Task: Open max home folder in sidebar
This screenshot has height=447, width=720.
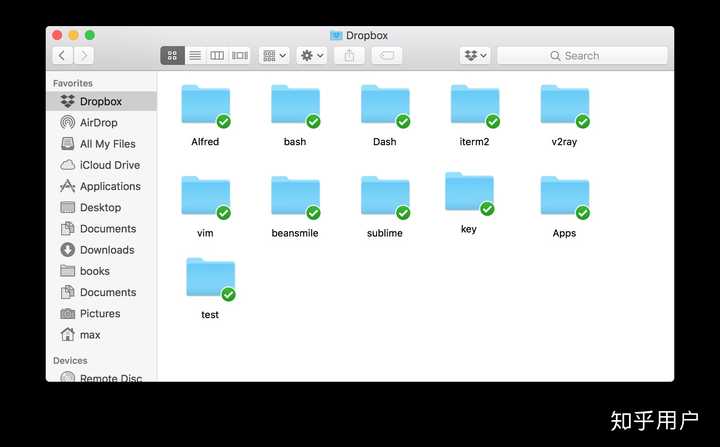Action: coord(101,334)
